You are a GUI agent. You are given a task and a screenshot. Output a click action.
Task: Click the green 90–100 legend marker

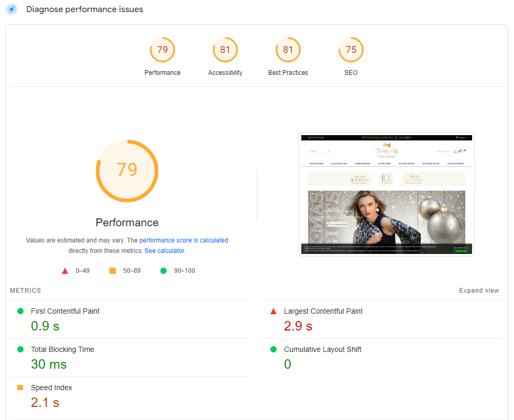point(163,271)
